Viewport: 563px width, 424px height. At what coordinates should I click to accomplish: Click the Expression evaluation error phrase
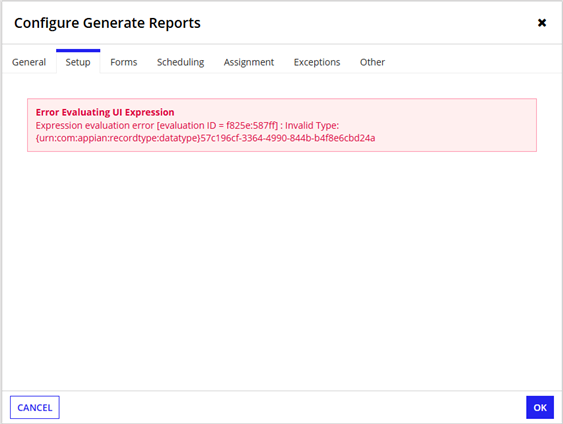pyautogui.click(x=95, y=126)
